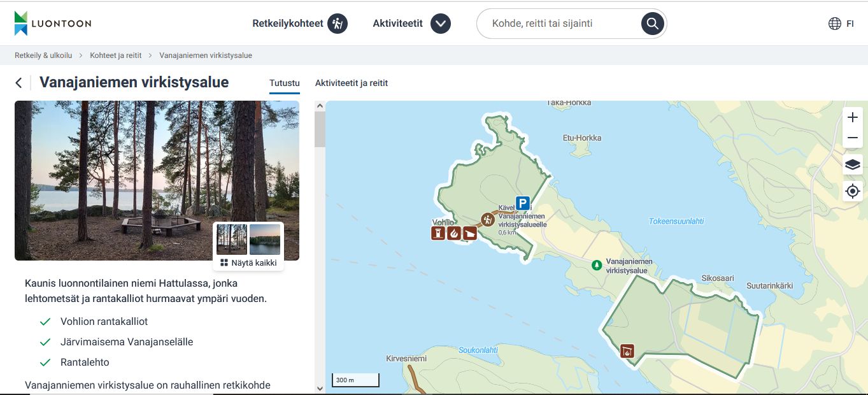Open Retkeily & ulkoilu breadcrumb
Screen dimensions: 868x395
(x=42, y=55)
